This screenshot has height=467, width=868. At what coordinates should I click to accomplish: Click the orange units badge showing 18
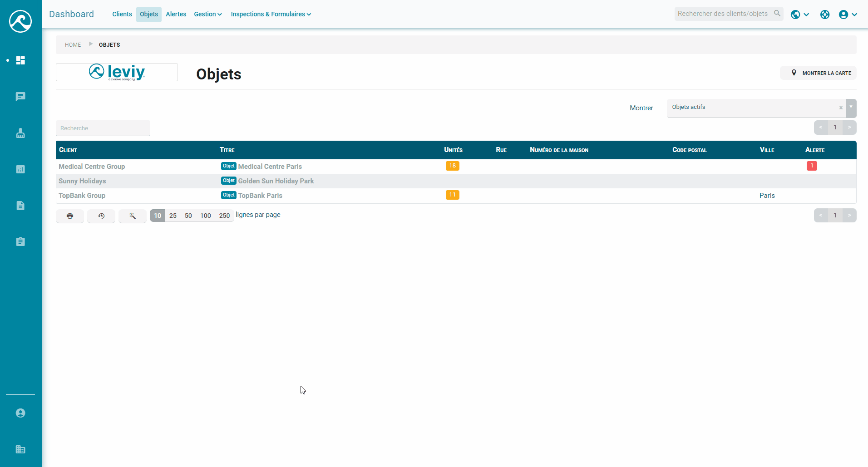(453, 166)
